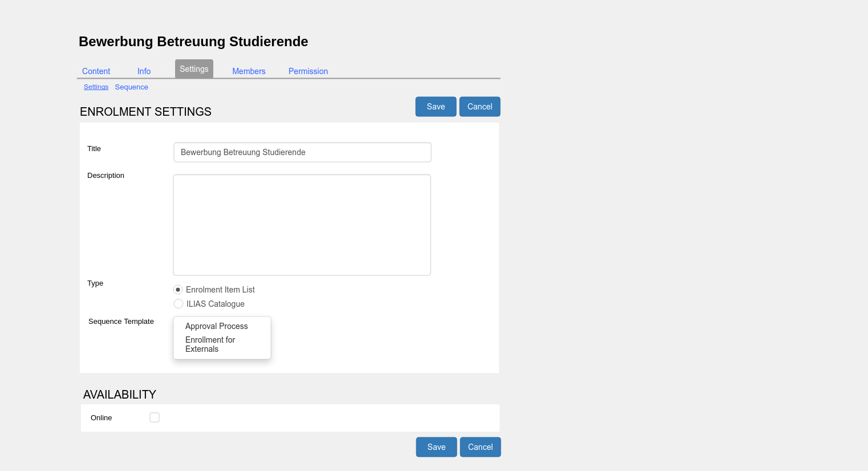Click the bottom Save button
This screenshot has width=868, height=471.
tap(436, 447)
